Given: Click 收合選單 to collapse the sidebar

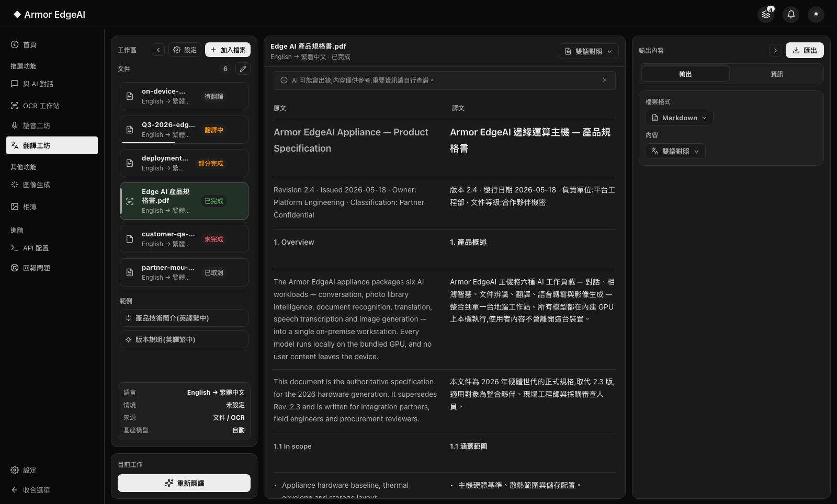Looking at the screenshot, I should (52, 490).
